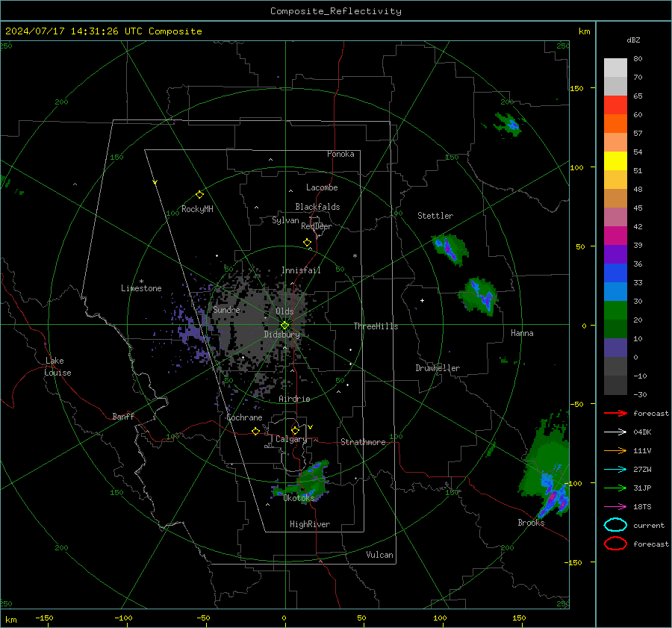672x628 pixels.
Task: Click the km label at bottom-left corner
Action: coord(11,620)
